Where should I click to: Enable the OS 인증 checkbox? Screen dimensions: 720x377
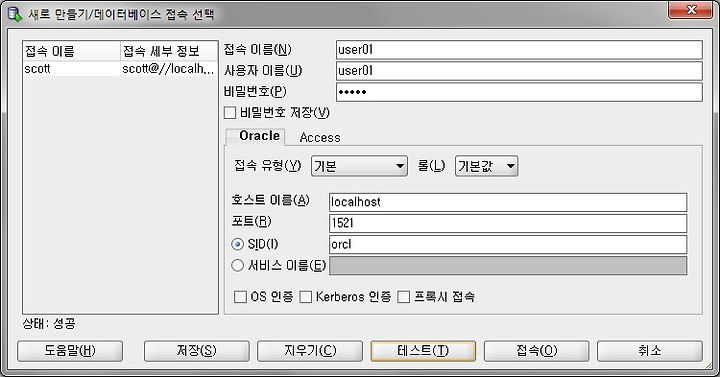click(x=240, y=297)
